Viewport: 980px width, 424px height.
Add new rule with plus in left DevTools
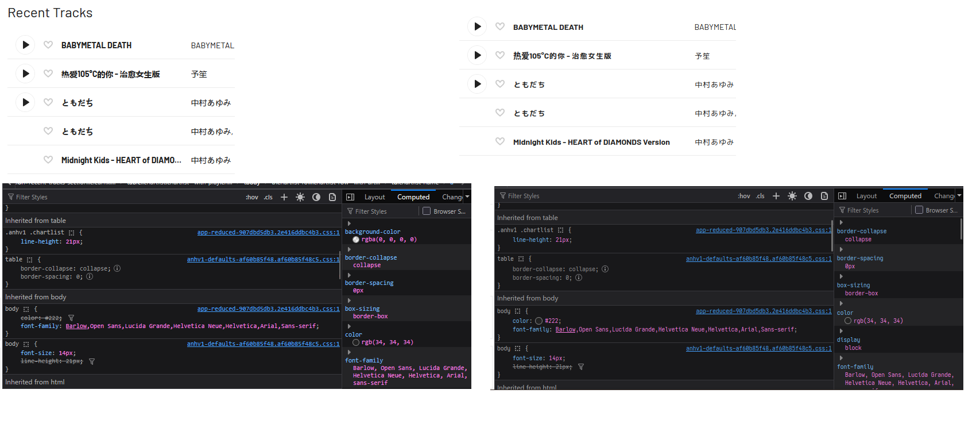[x=284, y=197]
